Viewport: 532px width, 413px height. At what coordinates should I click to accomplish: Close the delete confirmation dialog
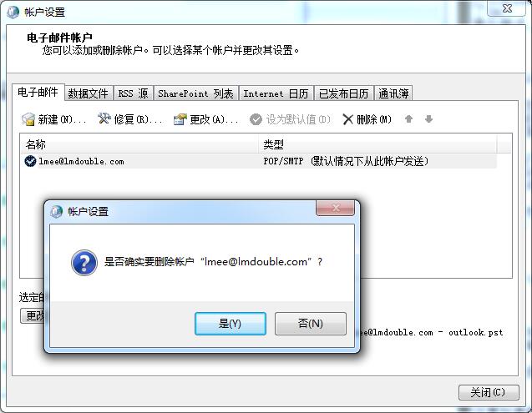336,208
